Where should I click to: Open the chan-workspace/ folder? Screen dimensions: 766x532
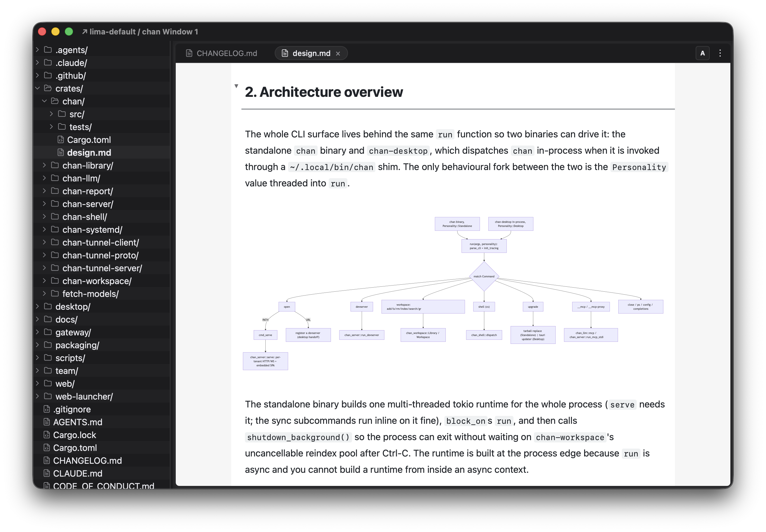click(102, 281)
